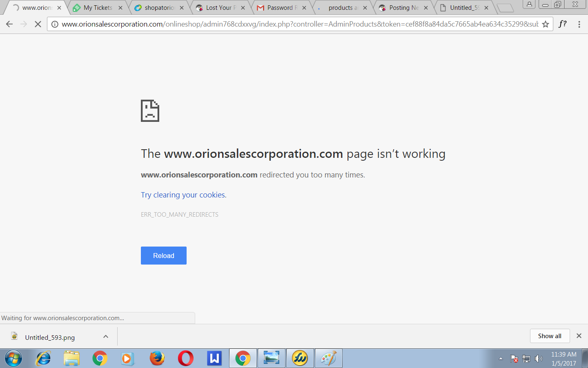Open a new tab button
Screen dimensions: 588x368
coord(505,8)
